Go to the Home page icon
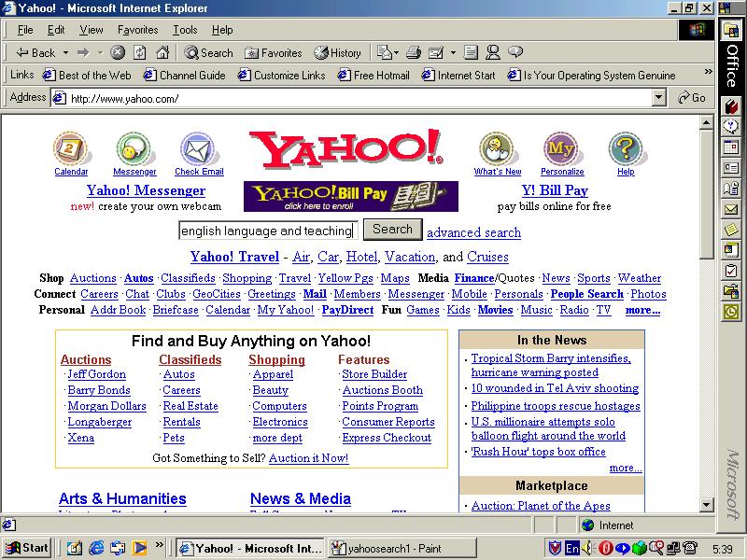The width and height of the screenshot is (747, 560). [162, 52]
